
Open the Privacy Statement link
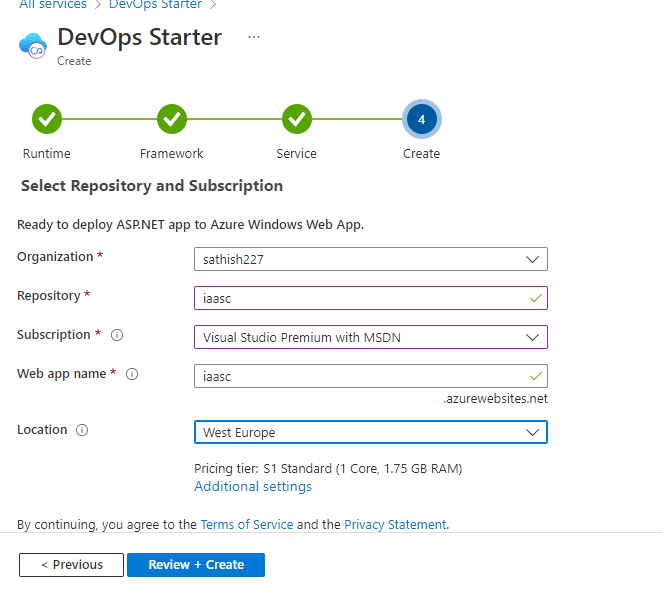395,524
